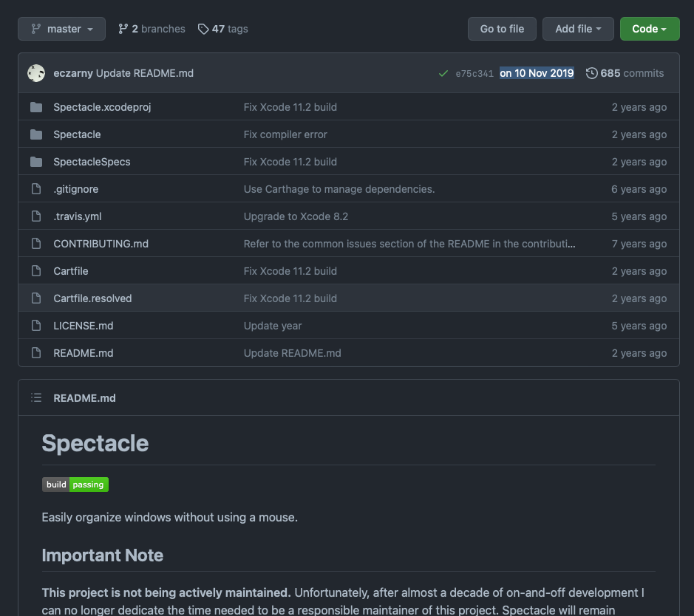The height and width of the screenshot is (616, 694).
Task: Open the SpectacleSpecs folder
Action: point(92,162)
